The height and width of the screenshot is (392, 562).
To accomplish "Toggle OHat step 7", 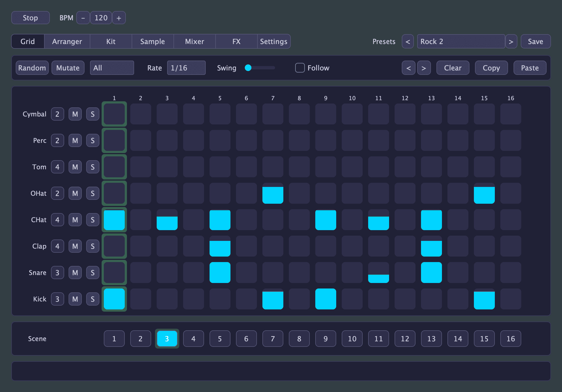I will (273, 193).
